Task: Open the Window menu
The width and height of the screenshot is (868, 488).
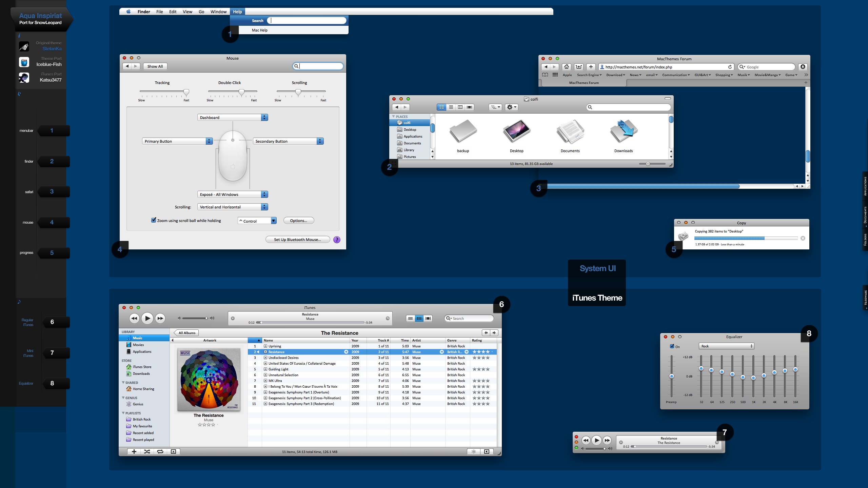Action: (218, 12)
